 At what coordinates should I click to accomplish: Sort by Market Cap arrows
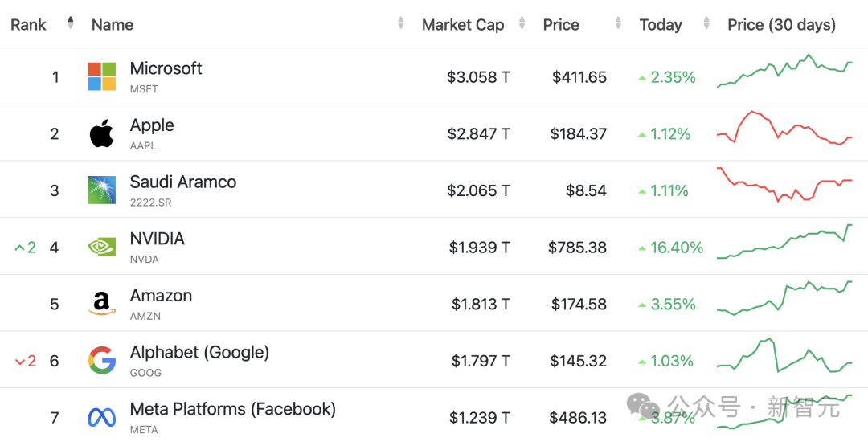[522, 23]
